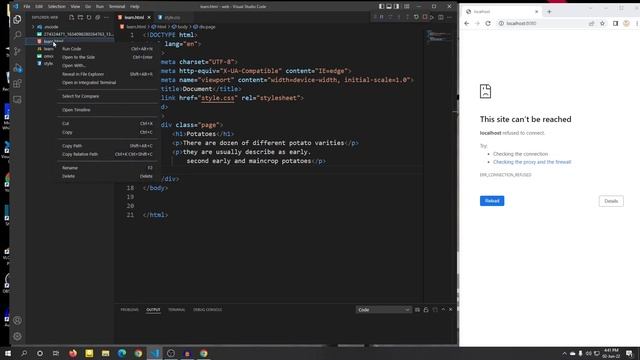Choose Open in Integrated Terminal
This screenshot has width=640, height=360.
point(107,83)
